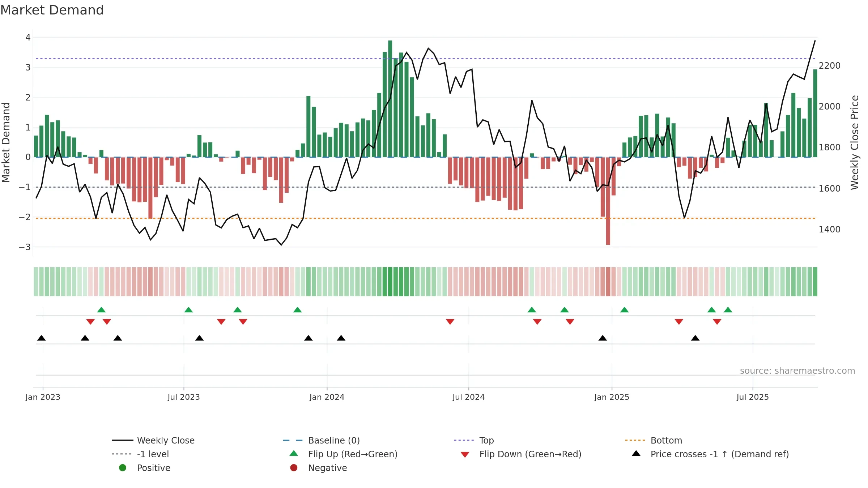Click the Market Demand chart title

52,10
